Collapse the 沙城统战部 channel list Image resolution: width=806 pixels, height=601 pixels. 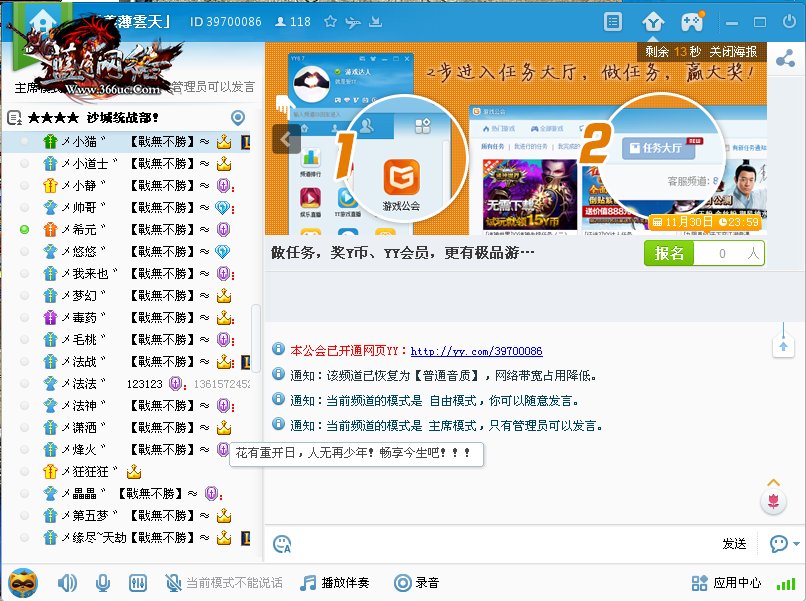coord(14,118)
